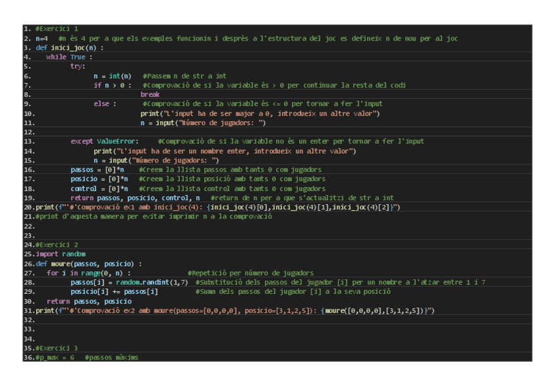This screenshot has height=392, width=555.
Task: Click the "#Exercici 3" comment on line 35
Action: [56, 348]
